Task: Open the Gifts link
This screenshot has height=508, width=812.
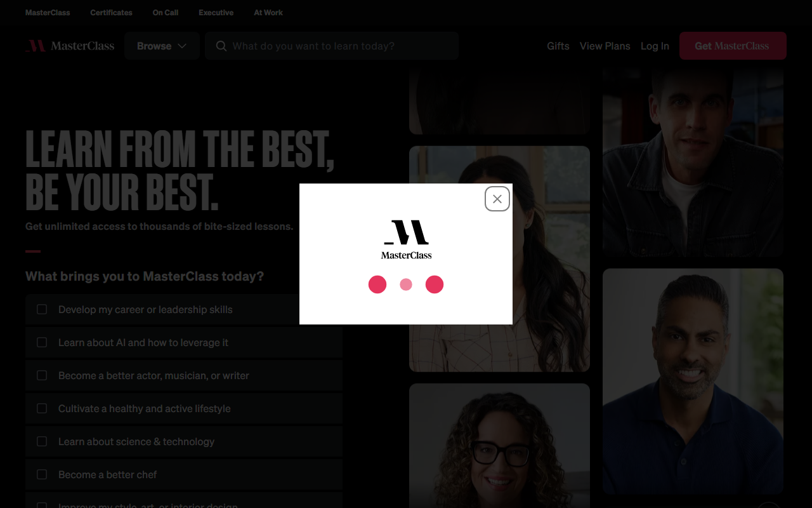Action: pos(558,46)
